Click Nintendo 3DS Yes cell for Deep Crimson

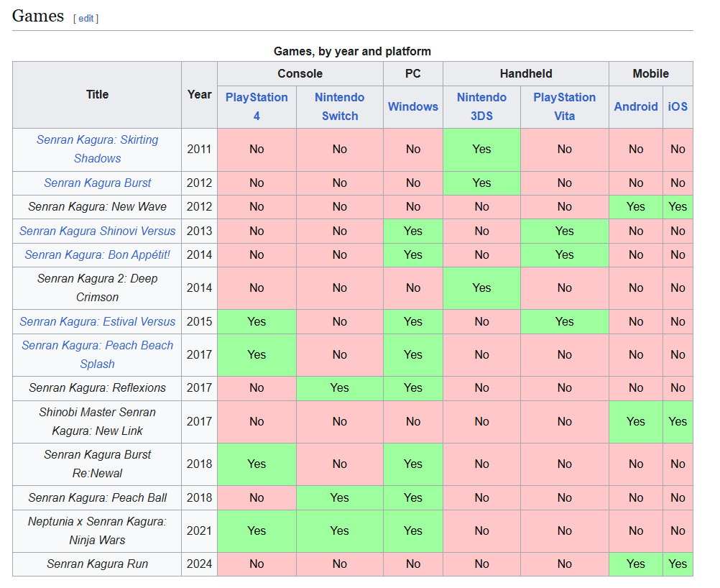pyautogui.click(x=481, y=288)
